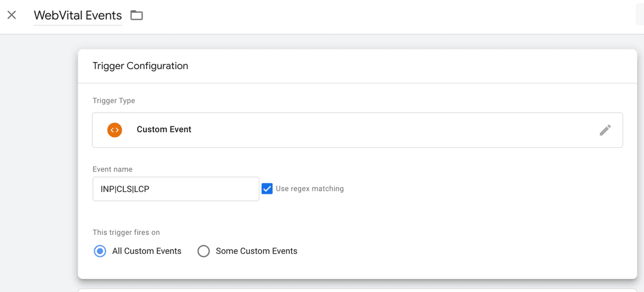Viewport: 644px width, 292px height.
Task: Click the partially visible button at top-right edge
Action: coord(640,15)
